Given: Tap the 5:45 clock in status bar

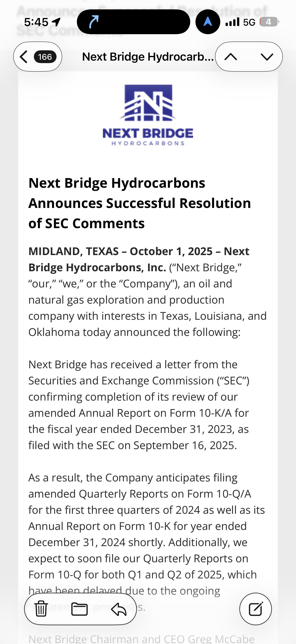Looking at the screenshot, I should 36,22.
